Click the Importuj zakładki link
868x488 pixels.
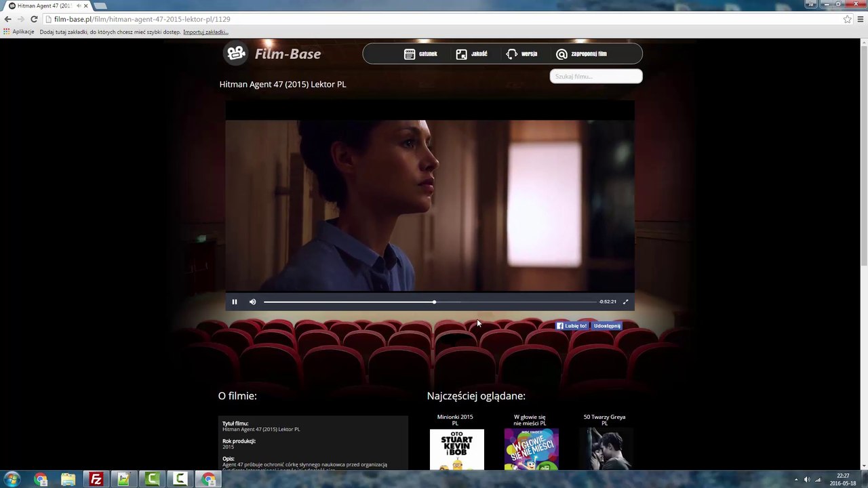point(205,32)
